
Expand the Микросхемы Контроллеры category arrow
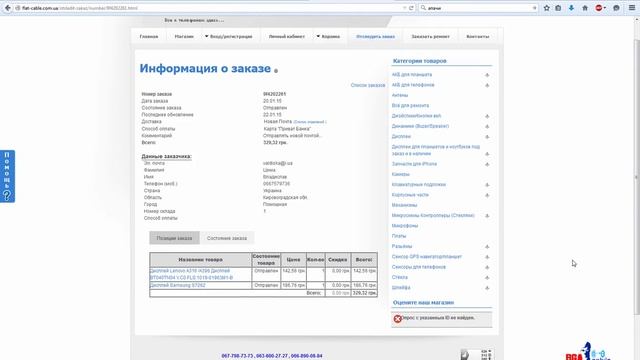487,216
